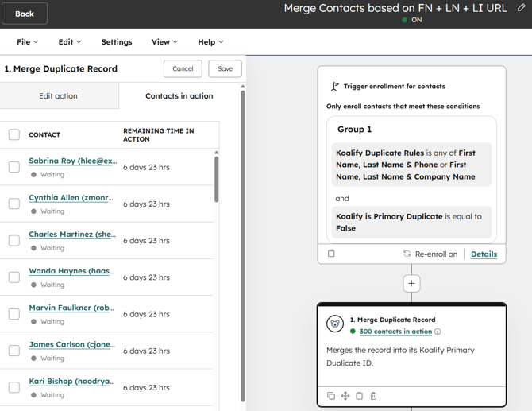532x411 pixels.
Task: Open info icon next to 300 contacts
Action: [438, 332]
